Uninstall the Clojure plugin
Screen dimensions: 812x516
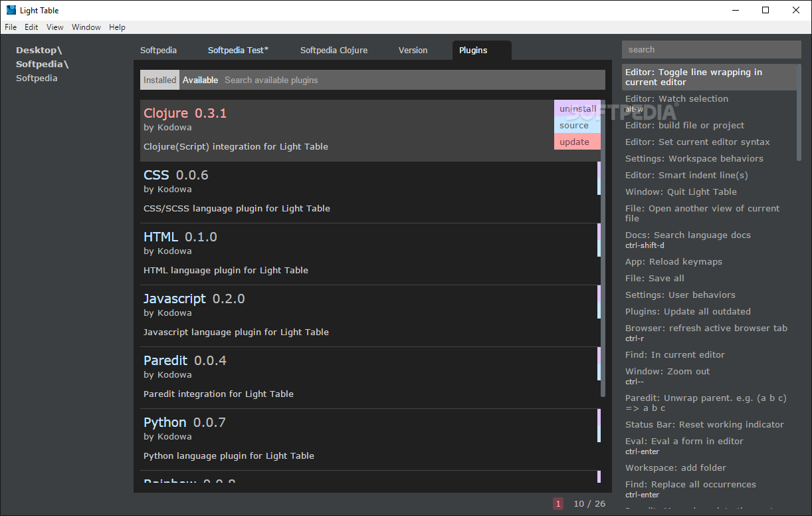coord(577,108)
